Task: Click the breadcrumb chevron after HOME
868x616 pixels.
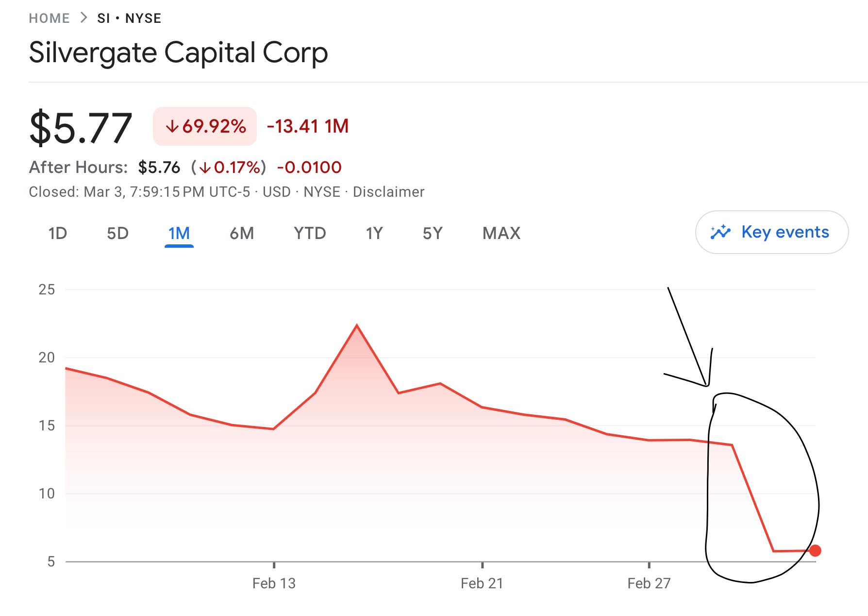Action: 83,18
